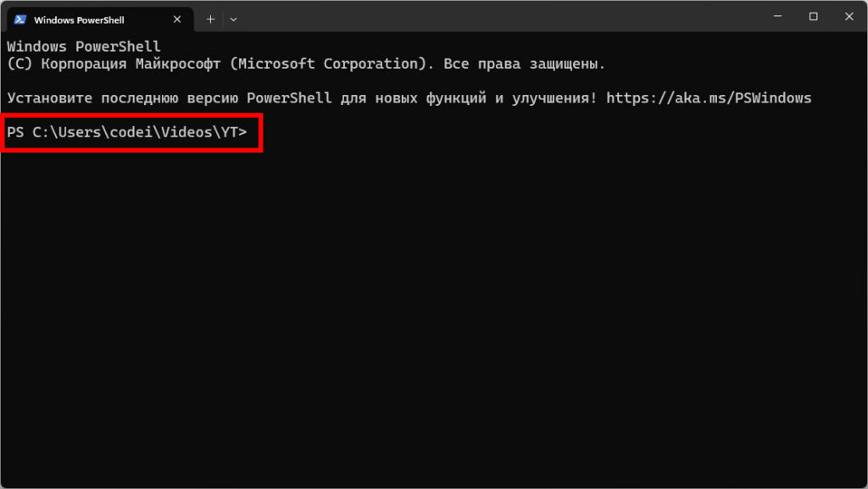Maximize the terminal window
Viewport: 868px width, 489px height.
[x=813, y=16]
